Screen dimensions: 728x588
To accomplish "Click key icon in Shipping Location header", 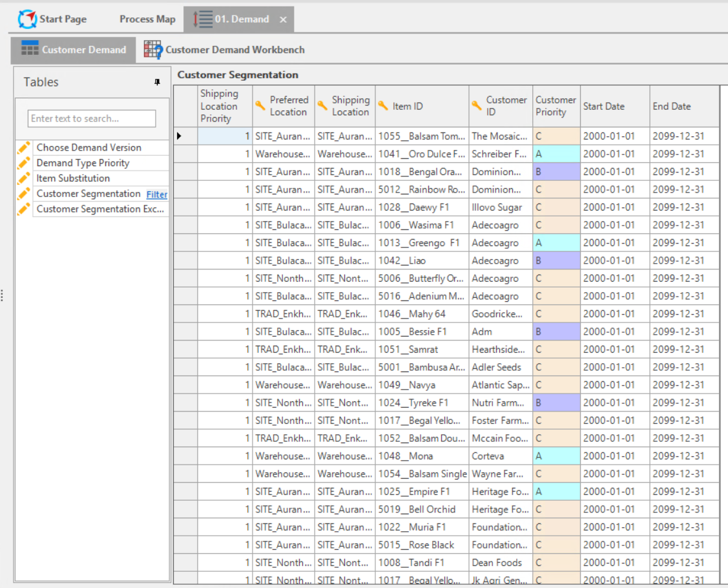I will coord(322,105).
